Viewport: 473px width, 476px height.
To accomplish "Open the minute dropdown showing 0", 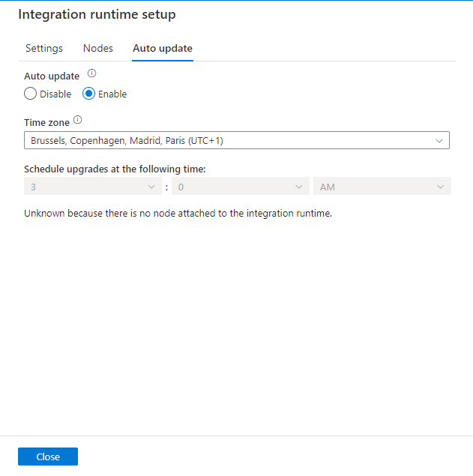I will 241,186.
